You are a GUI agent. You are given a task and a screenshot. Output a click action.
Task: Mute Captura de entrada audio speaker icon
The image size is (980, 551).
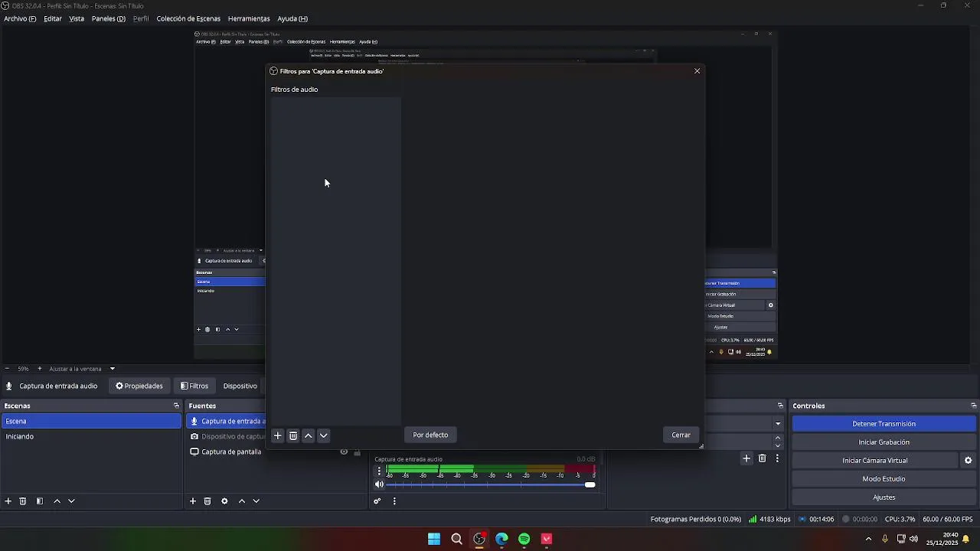(x=379, y=484)
